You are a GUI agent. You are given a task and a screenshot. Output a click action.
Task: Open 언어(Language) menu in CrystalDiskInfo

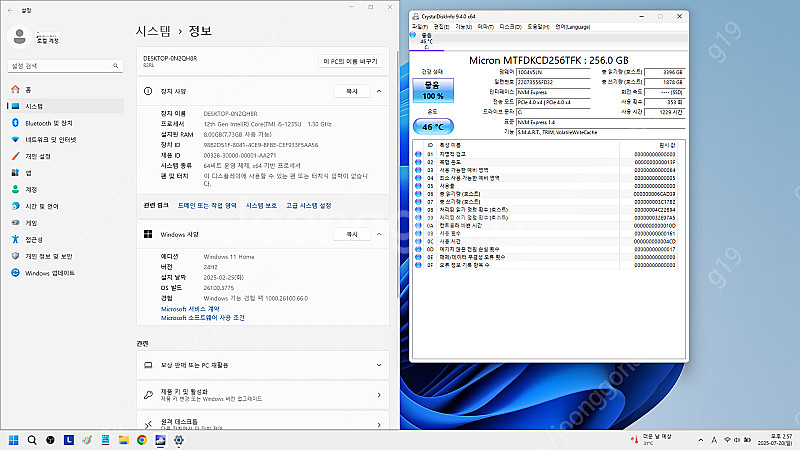pos(572,27)
